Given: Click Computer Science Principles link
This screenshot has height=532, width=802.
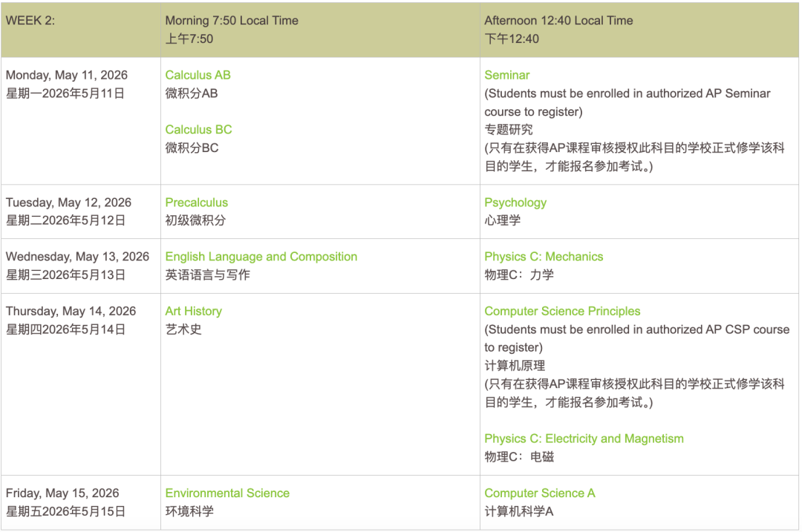Looking at the screenshot, I should click(563, 311).
